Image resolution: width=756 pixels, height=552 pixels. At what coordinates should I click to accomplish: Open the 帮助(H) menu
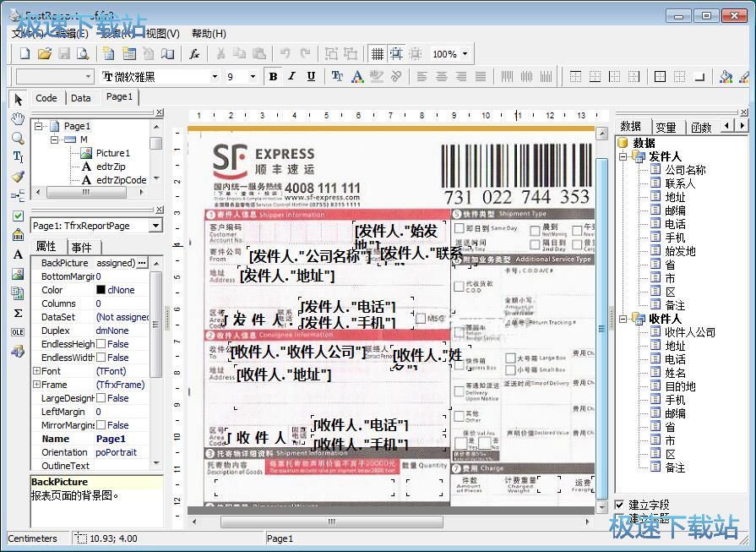coord(209,33)
